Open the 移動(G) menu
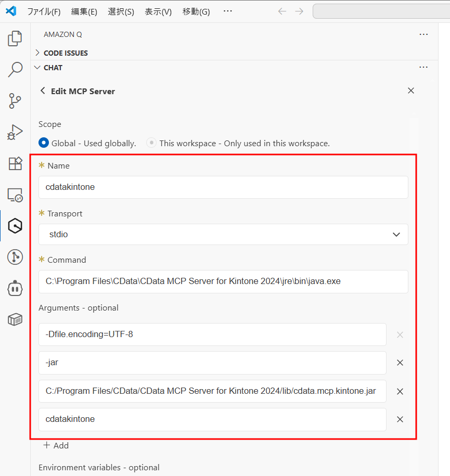 point(196,11)
